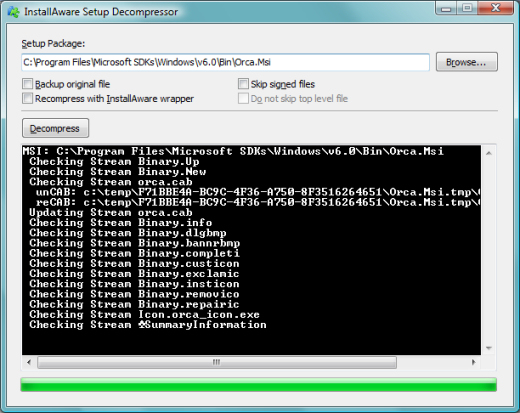520x413 pixels.
Task: Select "Checking Stream Binary.info" line
Action: pos(121,223)
